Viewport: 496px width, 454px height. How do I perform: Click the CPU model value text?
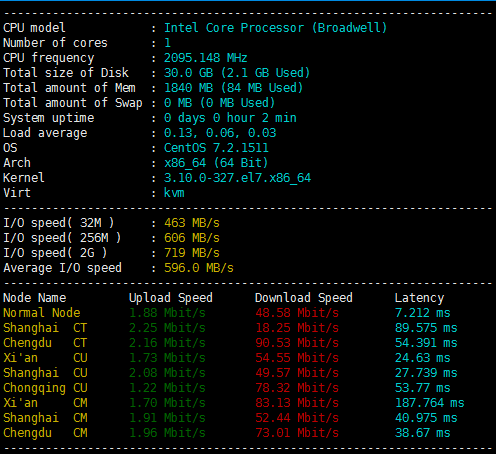click(275, 28)
